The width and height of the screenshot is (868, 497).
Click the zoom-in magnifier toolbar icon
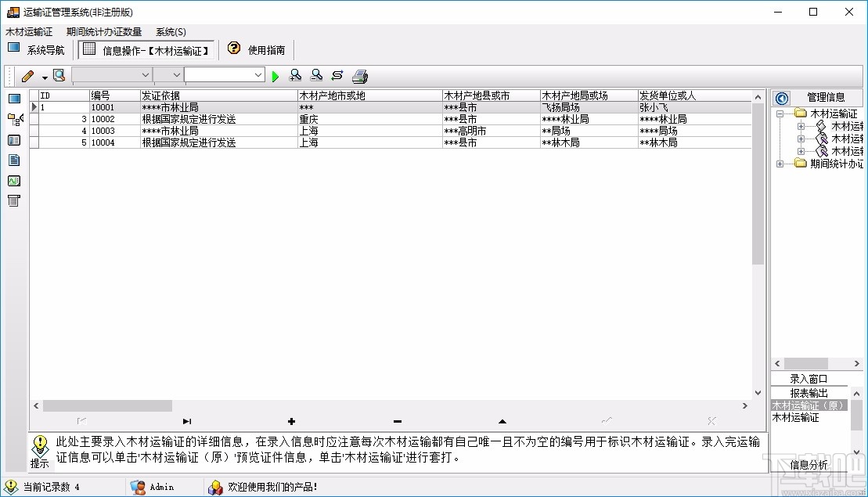coord(296,75)
